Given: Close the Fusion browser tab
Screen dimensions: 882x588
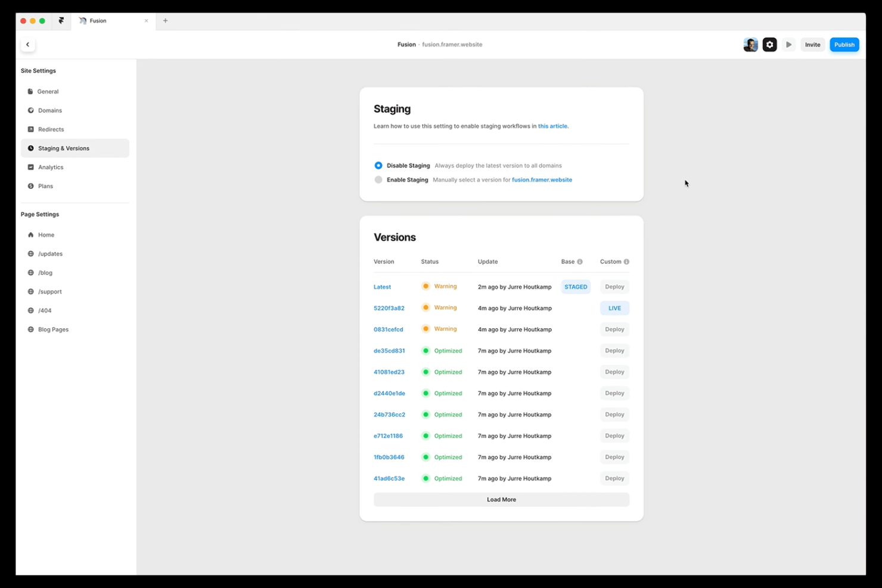Looking at the screenshot, I should coord(146,21).
